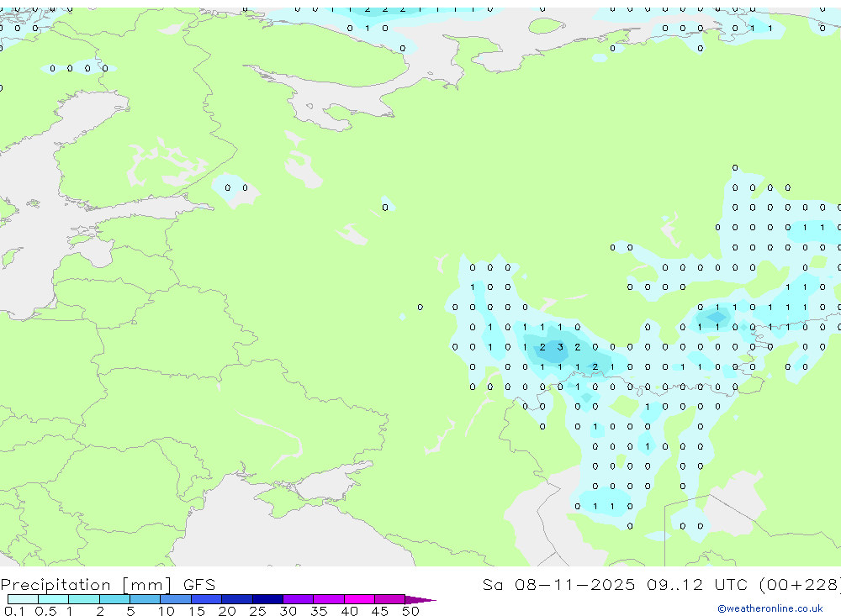Pick the navy swatch between 25 and 30
Screen dimensions: 841x616
[x=267, y=599]
